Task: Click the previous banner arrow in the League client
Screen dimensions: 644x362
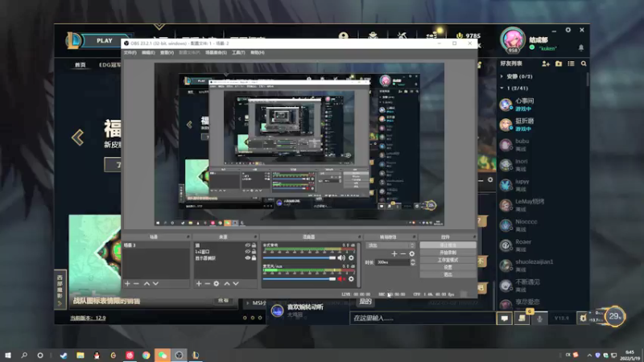Action: (77, 138)
